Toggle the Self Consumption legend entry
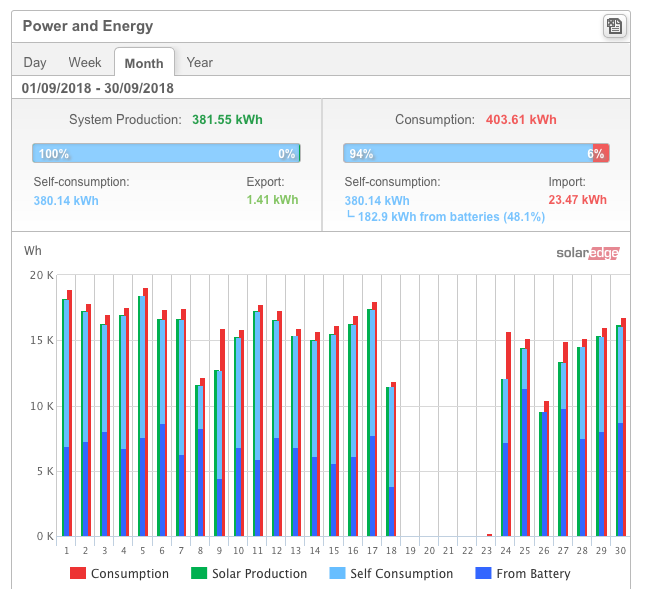 click(x=391, y=573)
